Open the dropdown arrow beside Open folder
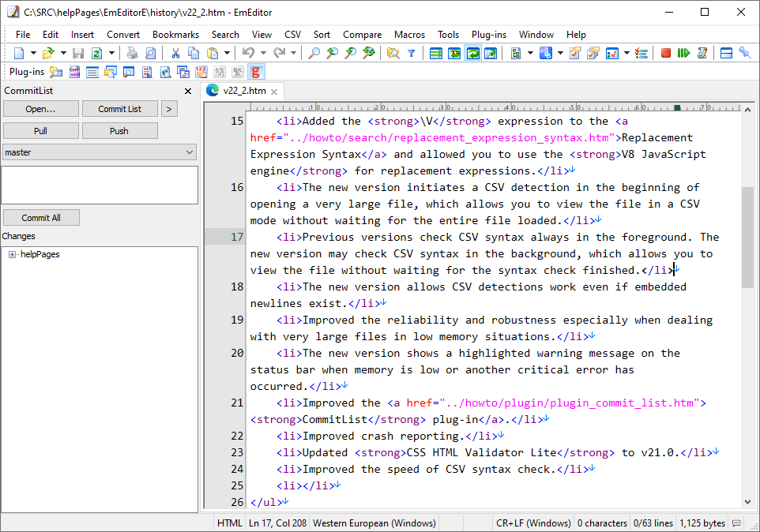The width and height of the screenshot is (760, 532). [63, 53]
